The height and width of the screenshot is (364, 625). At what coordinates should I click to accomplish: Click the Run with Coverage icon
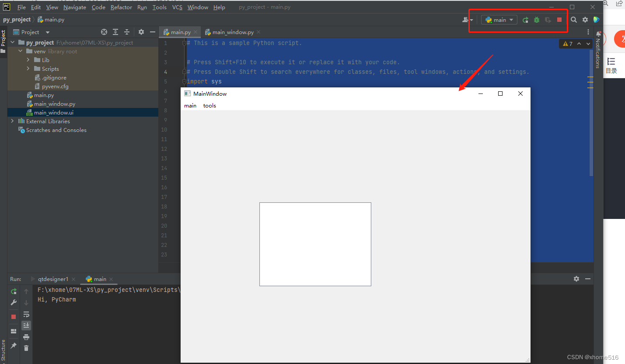548,20
